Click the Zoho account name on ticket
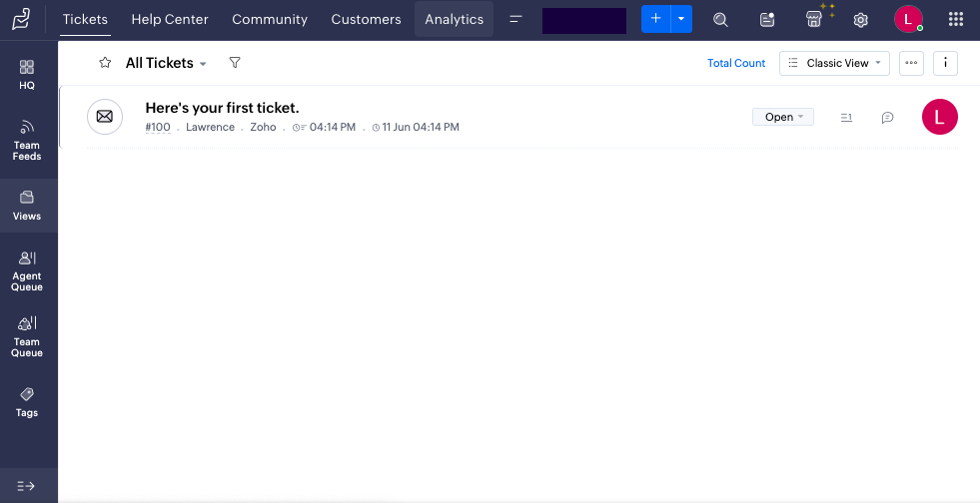The height and width of the screenshot is (503, 980). coord(263,128)
